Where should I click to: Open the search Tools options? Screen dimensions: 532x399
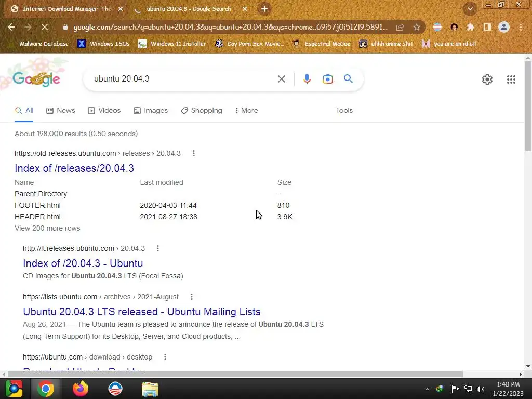pyautogui.click(x=344, y=111)
